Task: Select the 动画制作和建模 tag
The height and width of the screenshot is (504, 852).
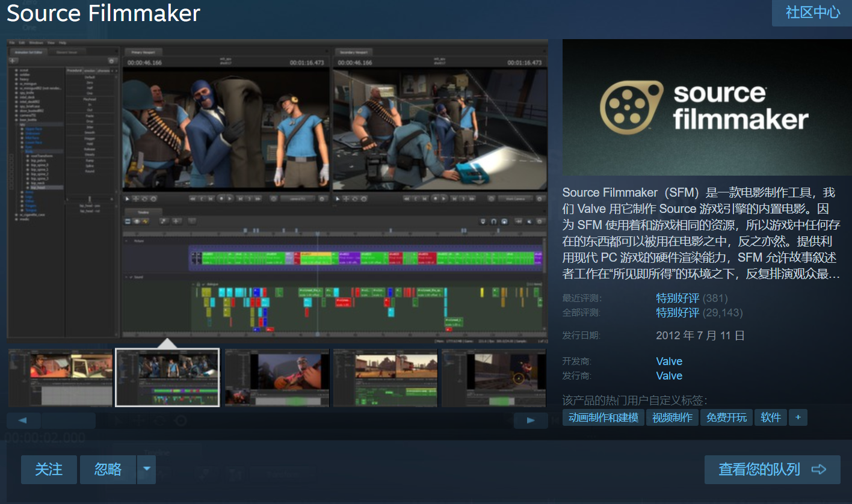Action: click(602, 417)
